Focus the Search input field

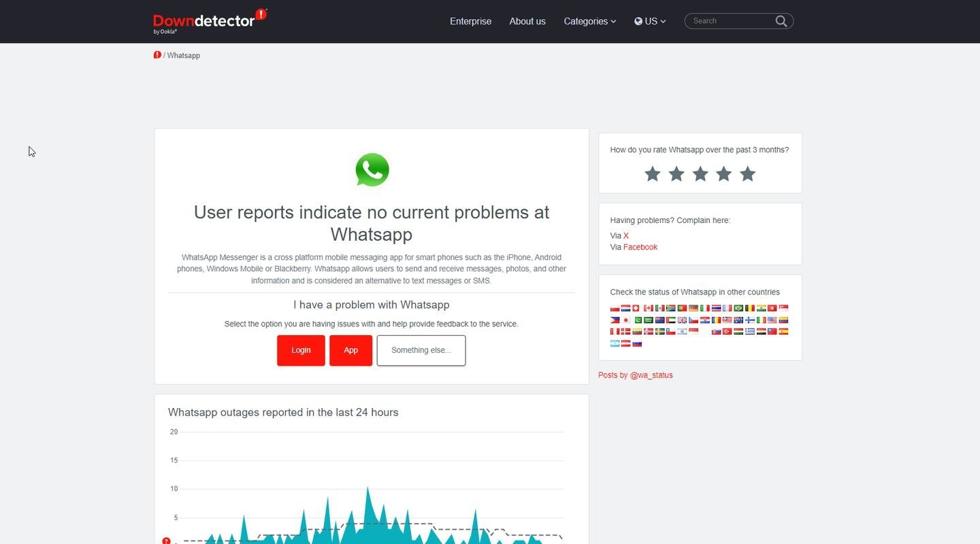[732, 21]
